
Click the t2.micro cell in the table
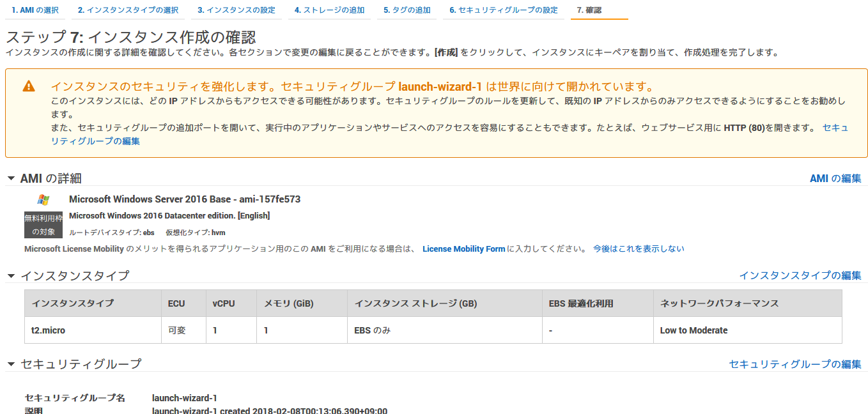point(93,330)
